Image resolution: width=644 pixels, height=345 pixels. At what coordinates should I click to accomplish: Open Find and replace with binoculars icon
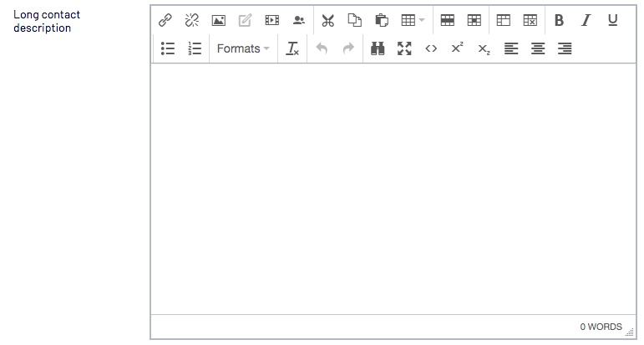point(378,48)
